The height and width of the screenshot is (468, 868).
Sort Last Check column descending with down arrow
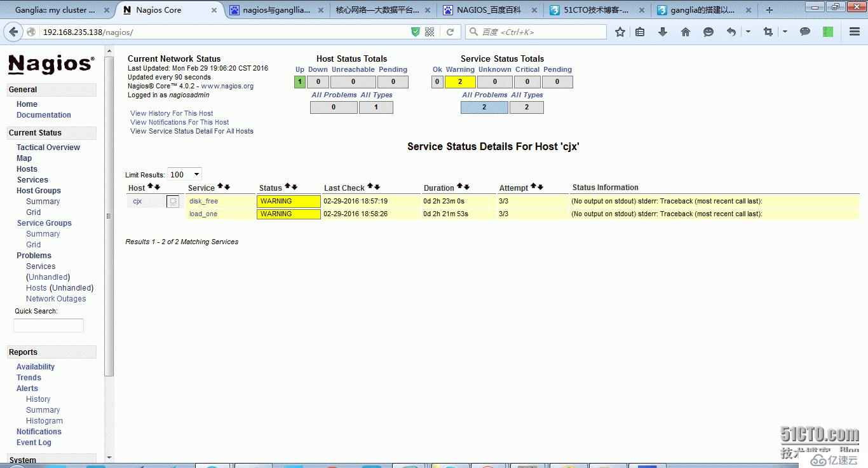(377, 187)
